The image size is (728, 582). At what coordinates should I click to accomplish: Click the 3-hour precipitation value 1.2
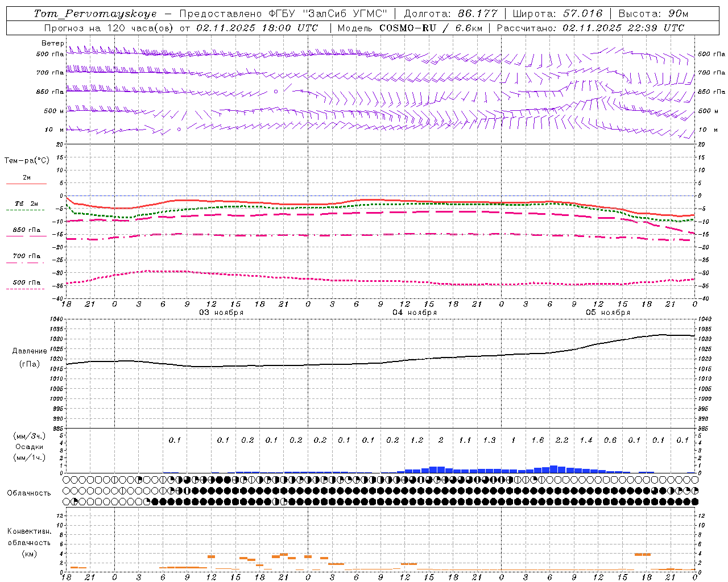pyautogui.click(x=417, y=440)
